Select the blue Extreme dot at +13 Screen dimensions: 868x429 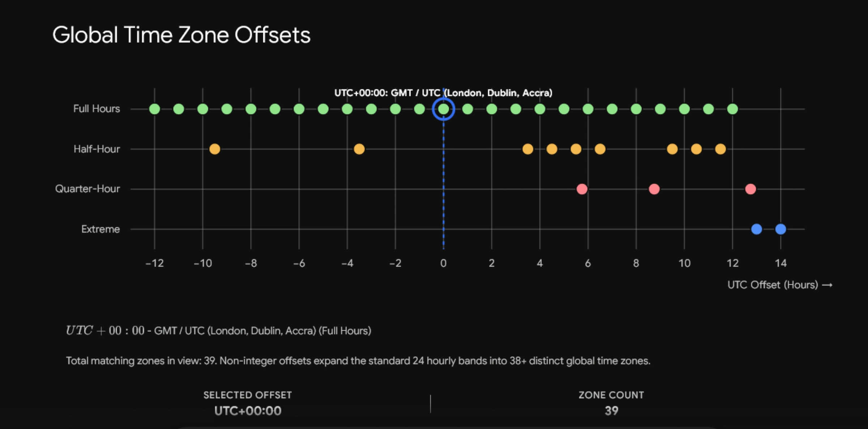pos(757,229)
